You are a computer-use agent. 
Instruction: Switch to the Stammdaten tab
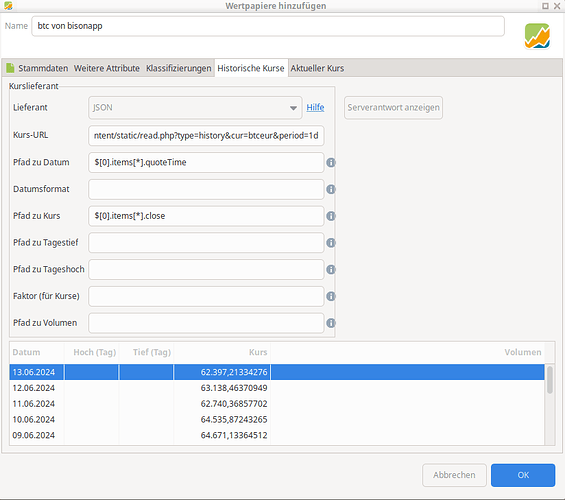coord(37,68)
